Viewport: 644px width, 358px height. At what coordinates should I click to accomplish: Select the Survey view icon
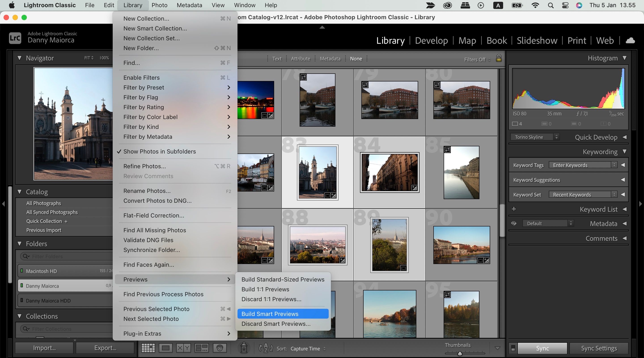coord(201,348)
